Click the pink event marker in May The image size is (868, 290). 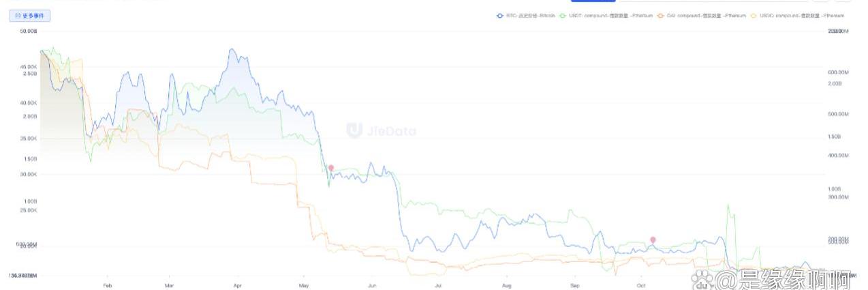click(x=331, y=168)
